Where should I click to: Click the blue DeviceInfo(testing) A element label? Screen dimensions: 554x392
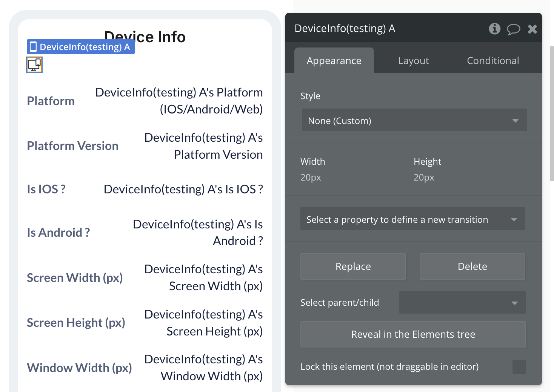tap(81, 47)
